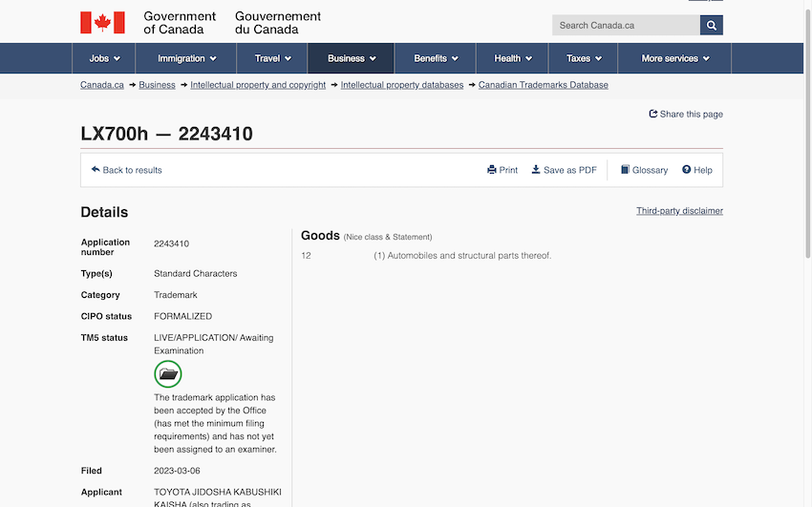Click the search magnifier button

(711, 26)
